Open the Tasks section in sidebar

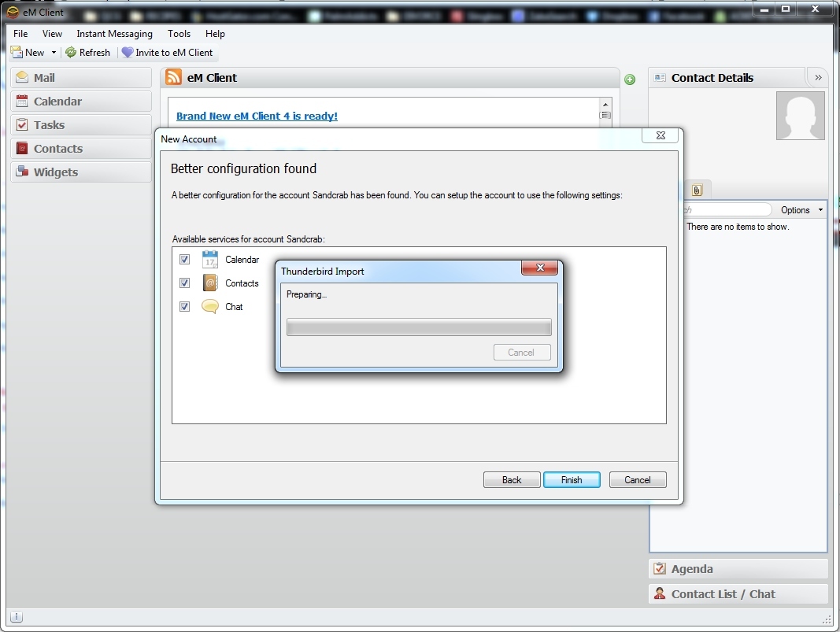tap(81, 125)
